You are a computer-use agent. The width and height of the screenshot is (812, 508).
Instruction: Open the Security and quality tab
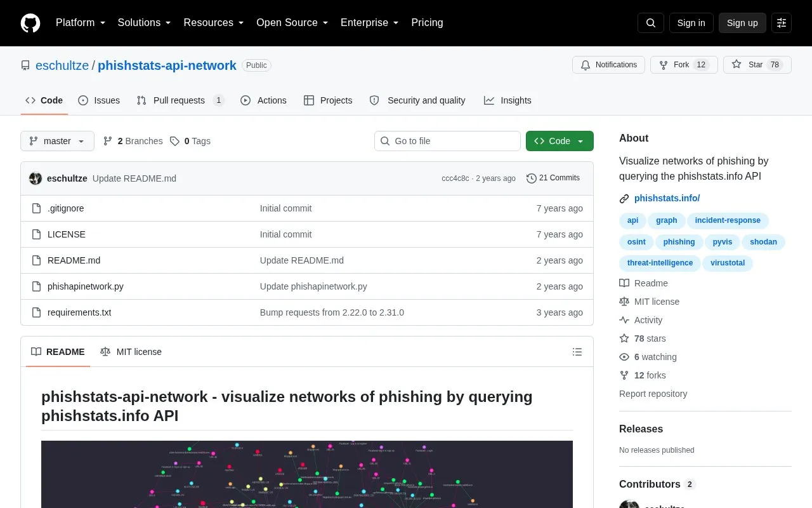417,100
